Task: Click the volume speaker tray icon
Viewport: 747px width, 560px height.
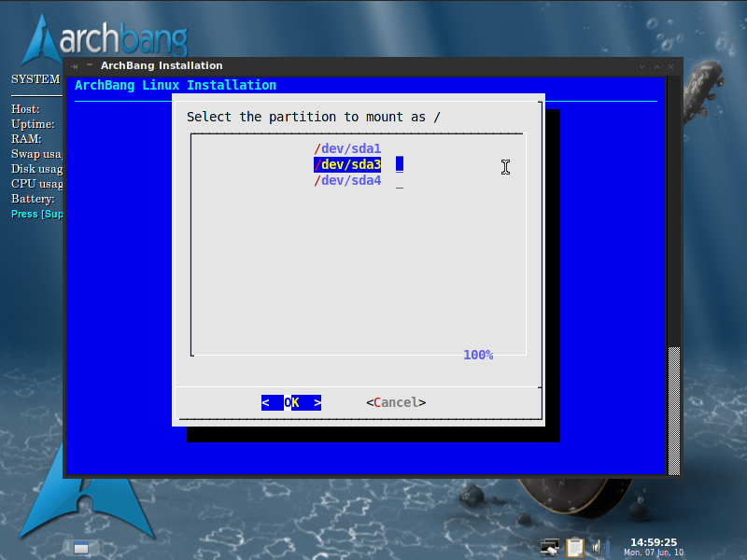Action: [x=599, y=548]
